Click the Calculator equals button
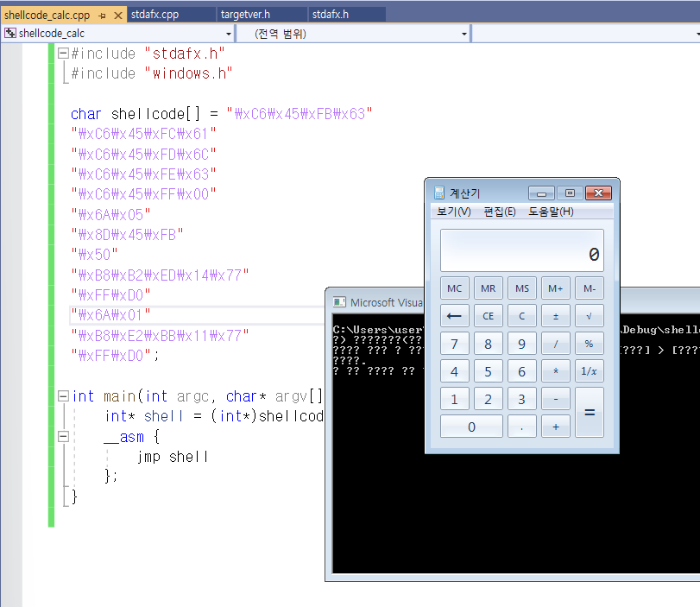 click(590, 412)
